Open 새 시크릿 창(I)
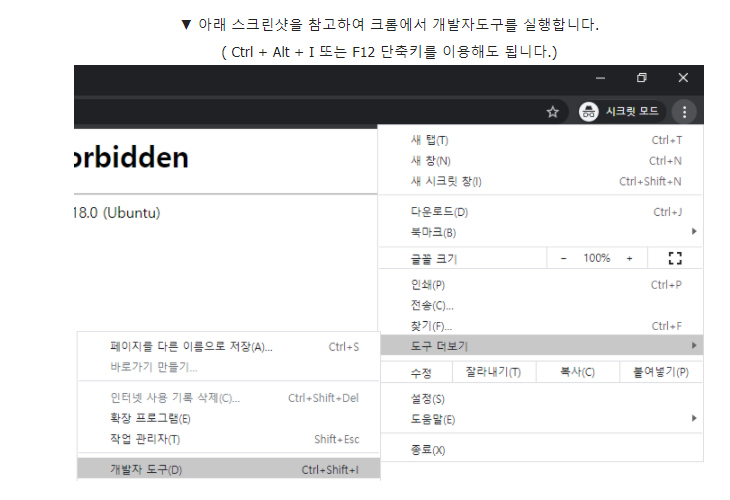Screen dimensions: 730x500 pyautogui.click(x=541, y=181)
